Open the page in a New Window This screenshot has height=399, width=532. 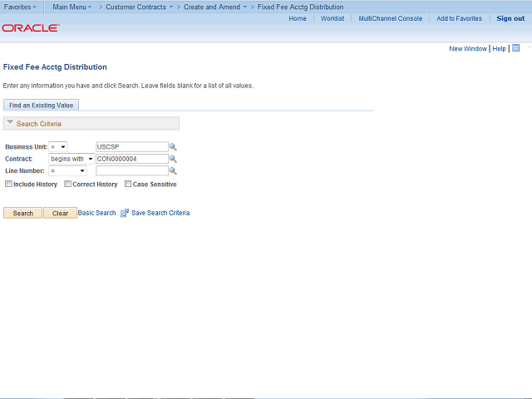point(468,48)
